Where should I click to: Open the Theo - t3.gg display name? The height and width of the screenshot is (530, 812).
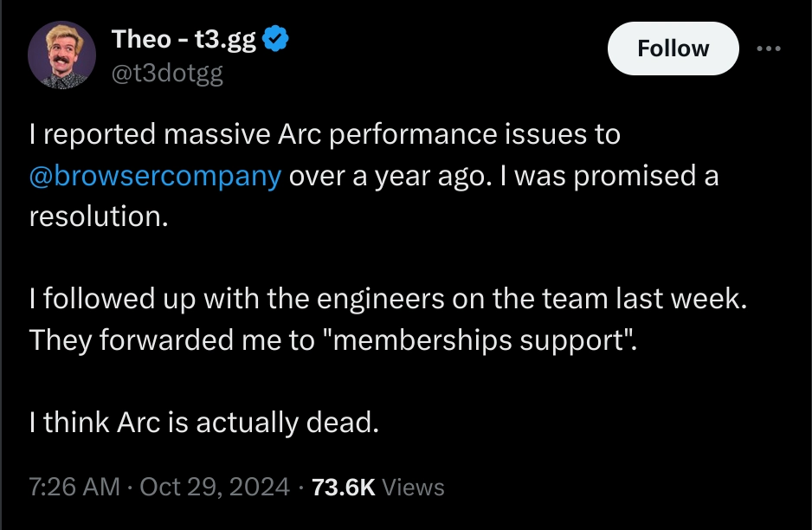pos(184,39)
